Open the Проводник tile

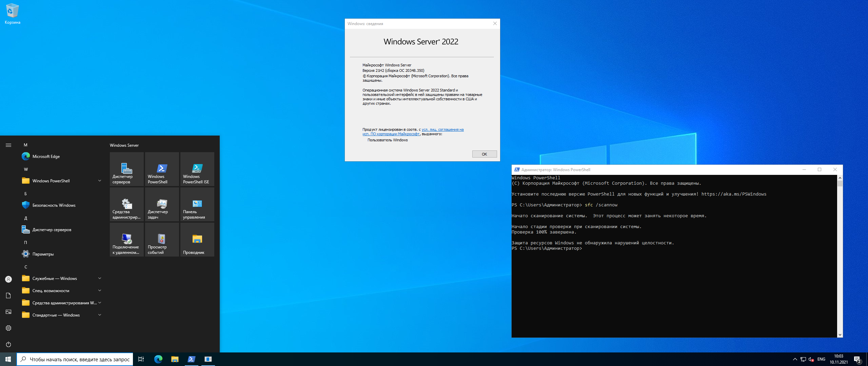(x=197, y=240)
